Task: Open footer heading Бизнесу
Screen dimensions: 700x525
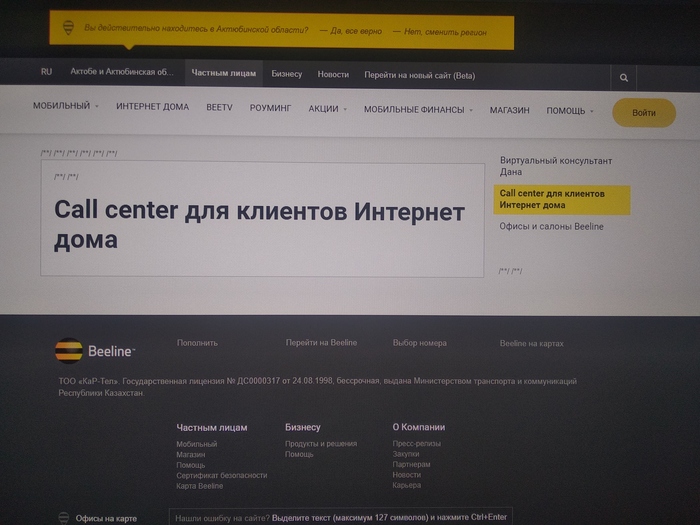Action: coord(303,427)
